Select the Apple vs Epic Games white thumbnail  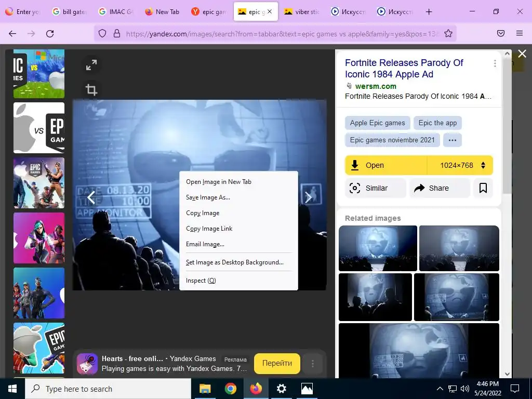coord(39,128)
